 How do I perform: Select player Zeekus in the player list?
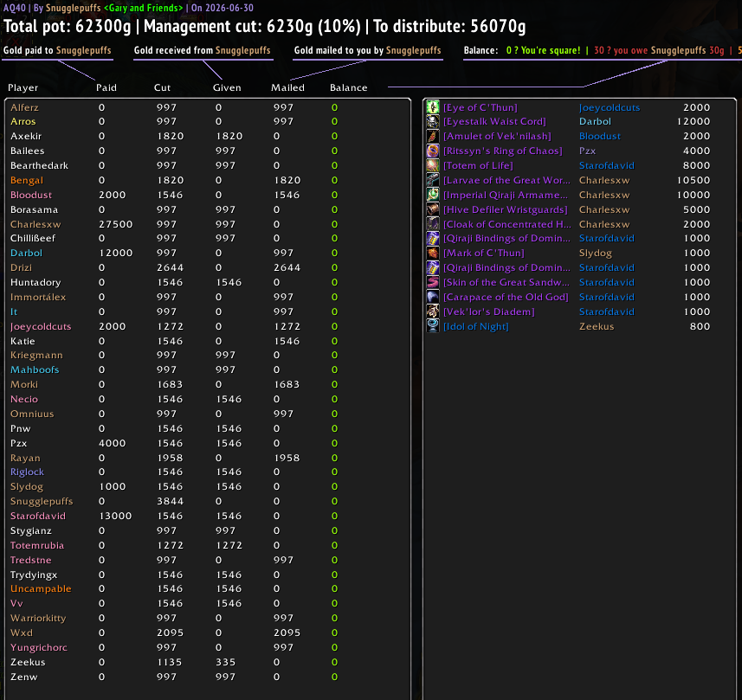click(28, 662)
